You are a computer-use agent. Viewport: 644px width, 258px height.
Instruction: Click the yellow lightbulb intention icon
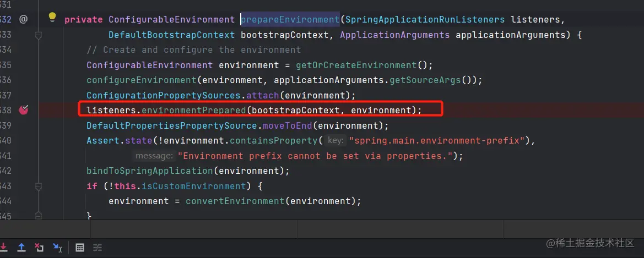point(52,17)
